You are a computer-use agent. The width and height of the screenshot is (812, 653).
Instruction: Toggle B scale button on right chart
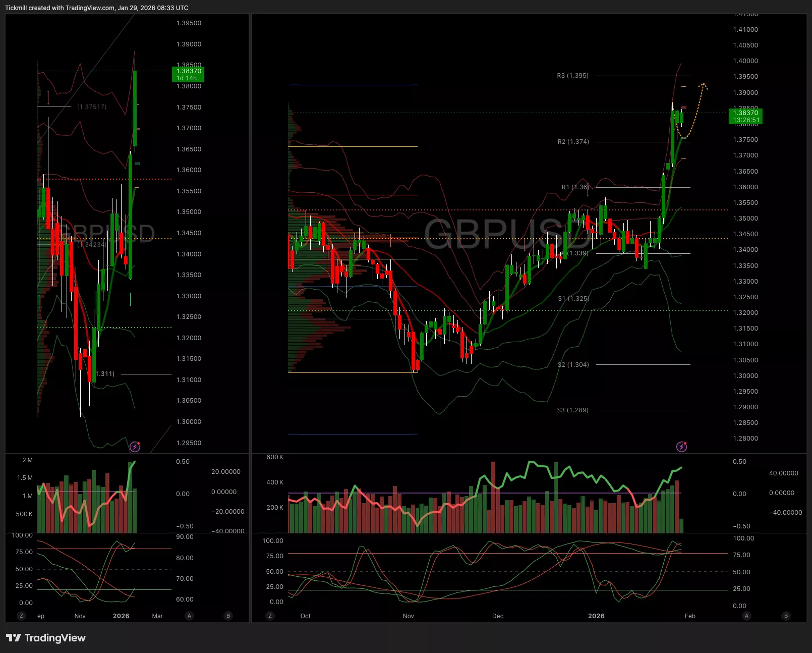786,616
